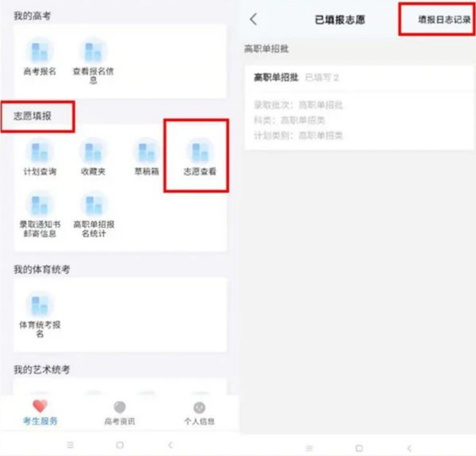This screenshot has height=456, width=476.
Task: Switch to the 考生服务 tab
Action: (x=40, y=412)
